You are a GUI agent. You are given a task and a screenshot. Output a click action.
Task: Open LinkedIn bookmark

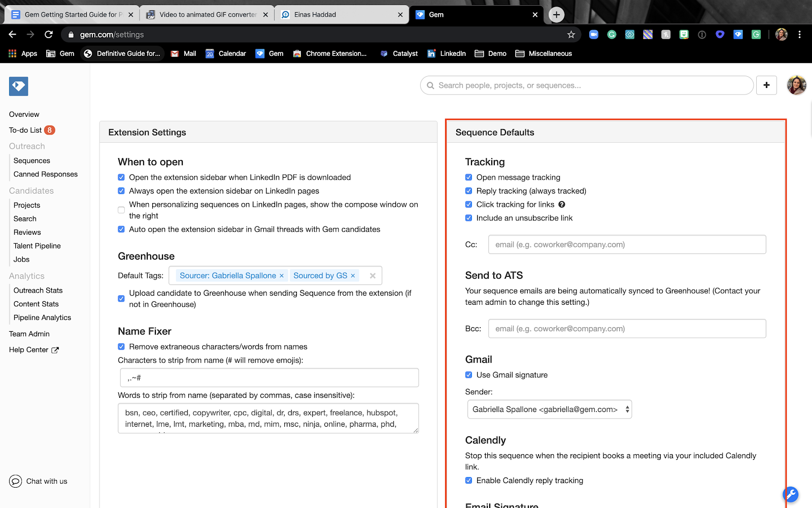pyautogui.click(x=447, y=53)
